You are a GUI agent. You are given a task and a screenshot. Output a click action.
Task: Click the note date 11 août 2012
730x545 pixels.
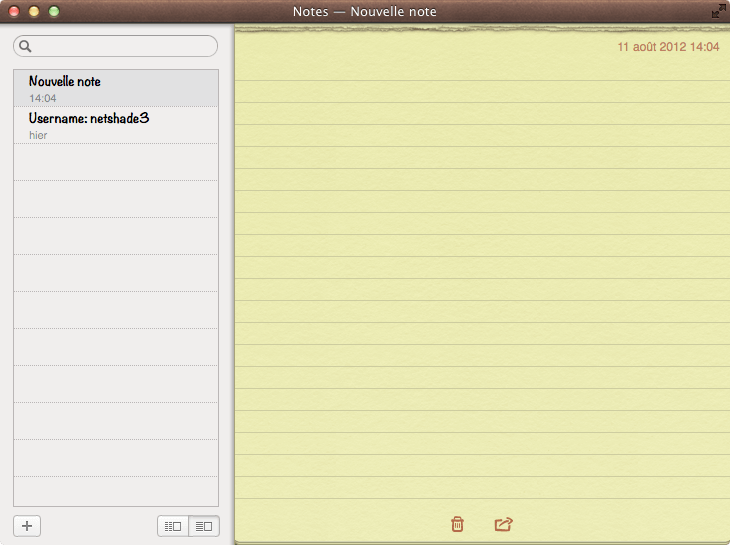[668, 47]
